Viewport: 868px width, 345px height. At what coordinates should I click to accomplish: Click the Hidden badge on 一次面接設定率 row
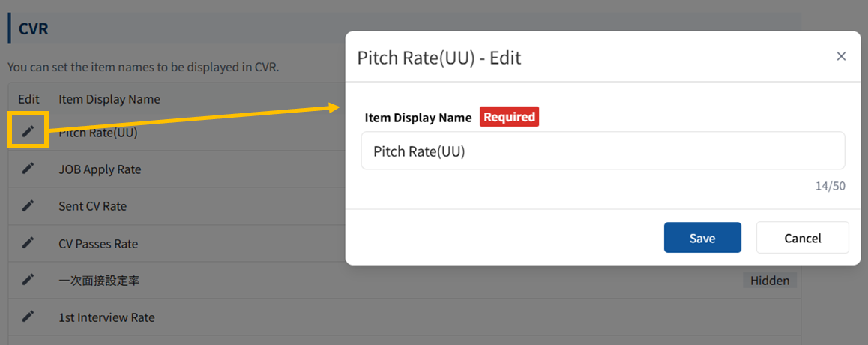point(770,280)
